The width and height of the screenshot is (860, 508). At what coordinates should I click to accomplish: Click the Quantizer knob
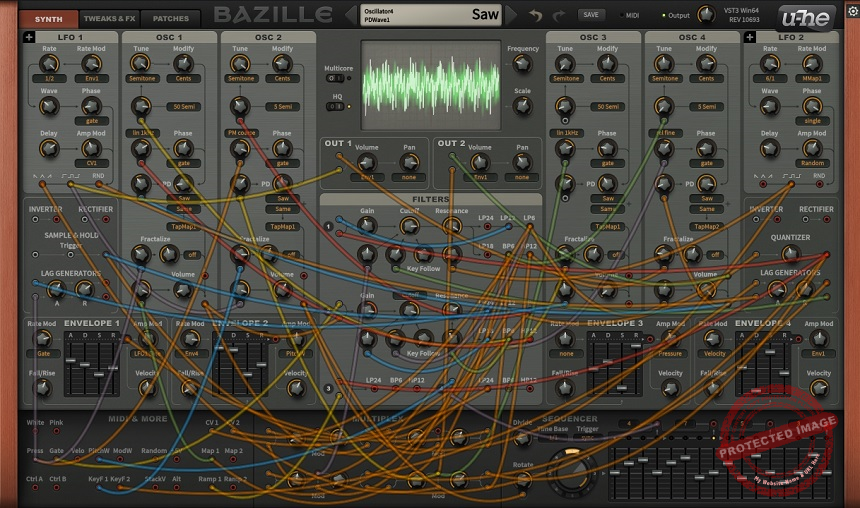click(790, 253)
